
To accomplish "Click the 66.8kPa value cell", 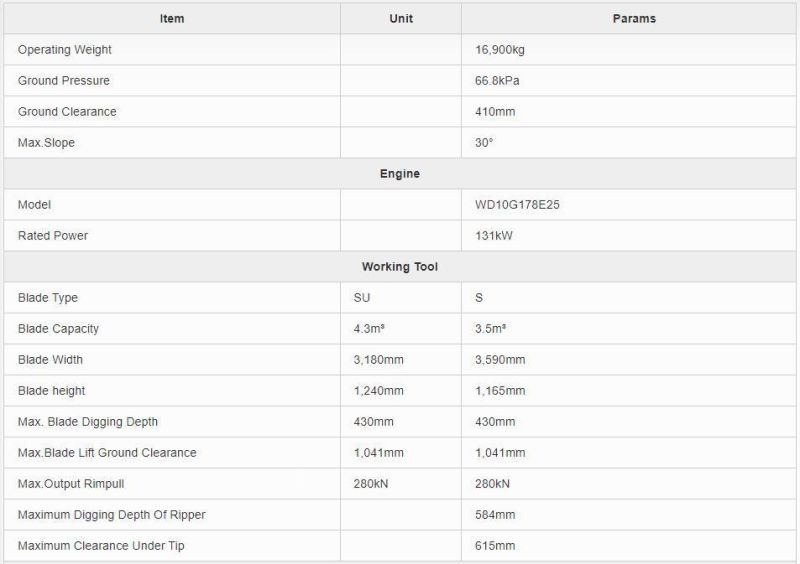I will 498,81.
